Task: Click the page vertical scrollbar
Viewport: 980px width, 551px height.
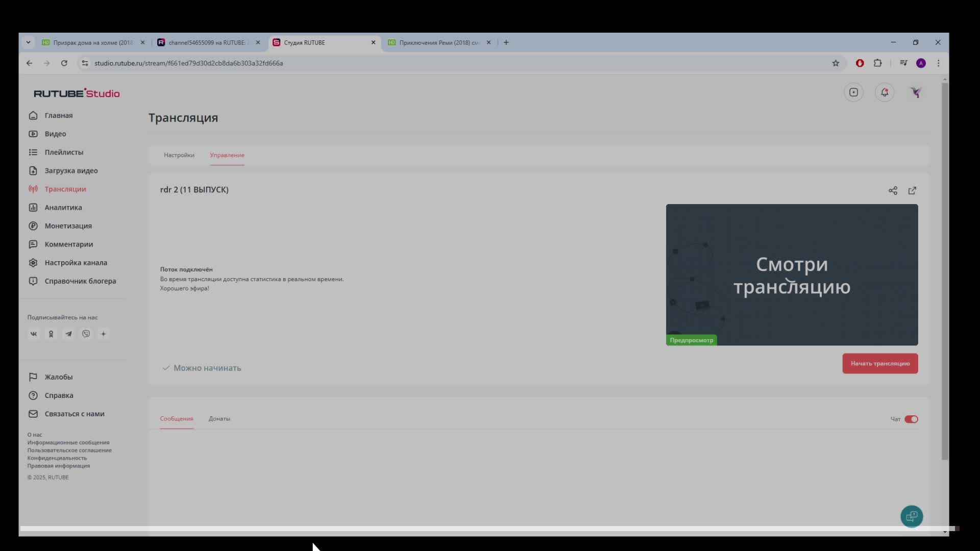Action: click(945, 270)
